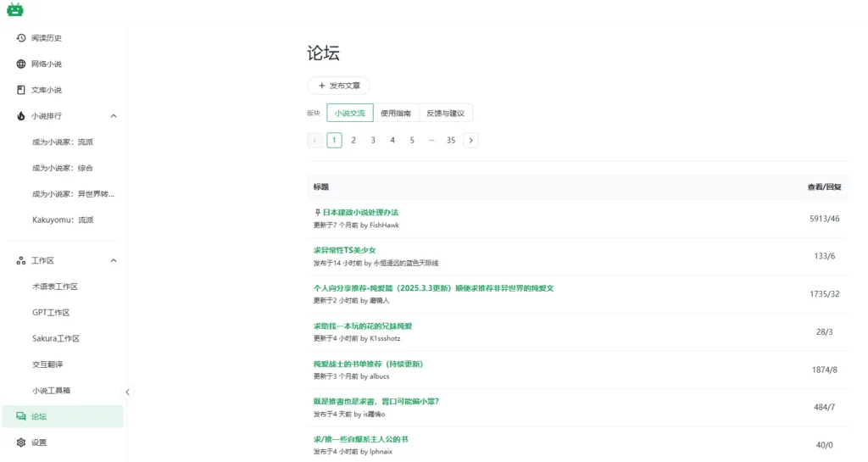Click the book icon for 文库小说
This screenshot has width=868, height=462.
point(21,90)
